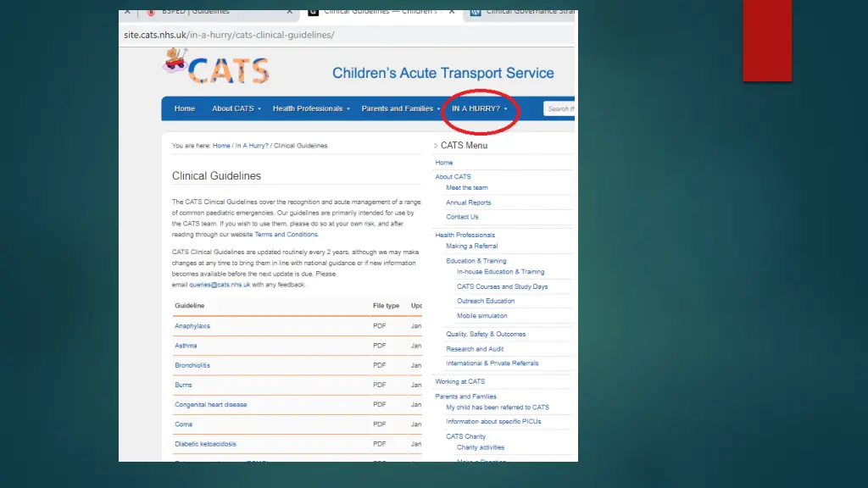Click PDF in the Anaphylaxis row
The image size is (868, 488).
(x=379, y=326)
